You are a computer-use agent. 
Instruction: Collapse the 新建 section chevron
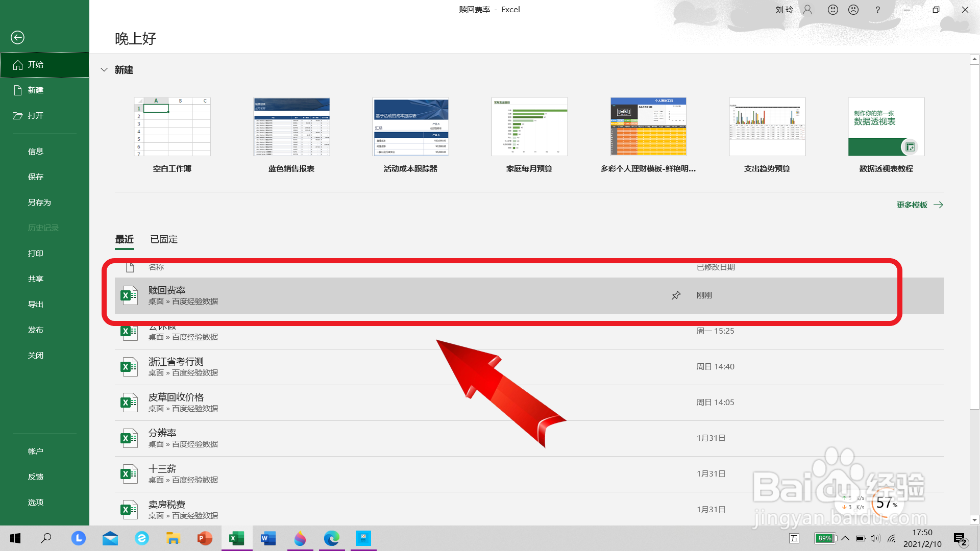(x=104, y=70)
